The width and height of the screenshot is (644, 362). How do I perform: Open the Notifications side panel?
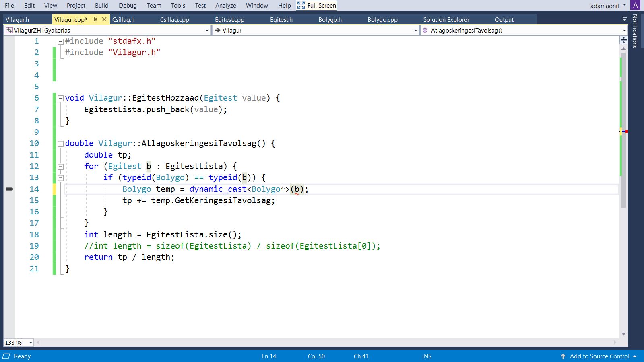(x=635, y=31)
